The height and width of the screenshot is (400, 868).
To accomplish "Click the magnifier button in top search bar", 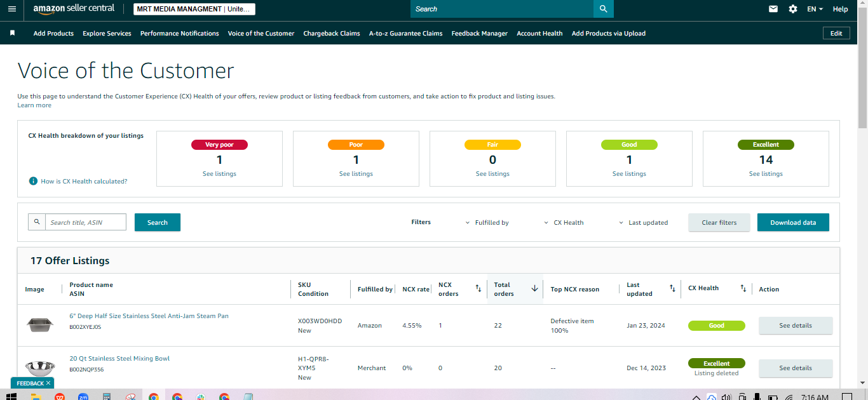I will (604, 9).
